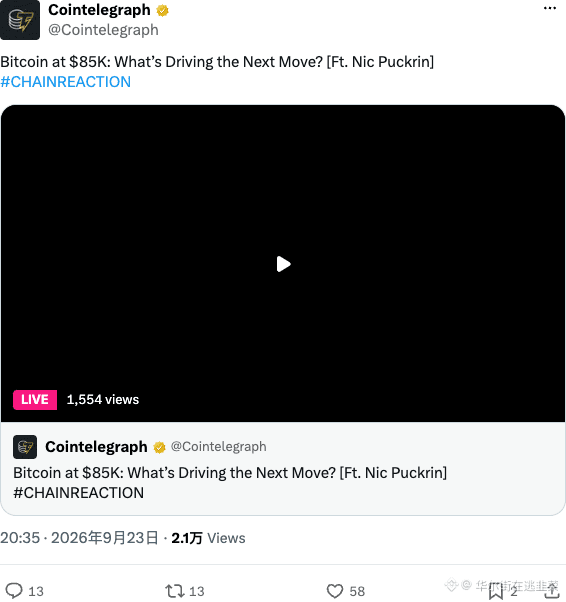Viewport: 566px width, 602px height.
Task: Bookmark this post
Action: point(496,591)
